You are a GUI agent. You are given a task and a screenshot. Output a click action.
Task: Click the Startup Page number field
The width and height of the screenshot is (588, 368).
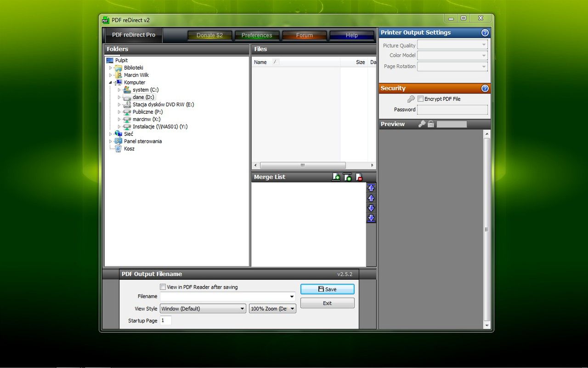(165, 321)
